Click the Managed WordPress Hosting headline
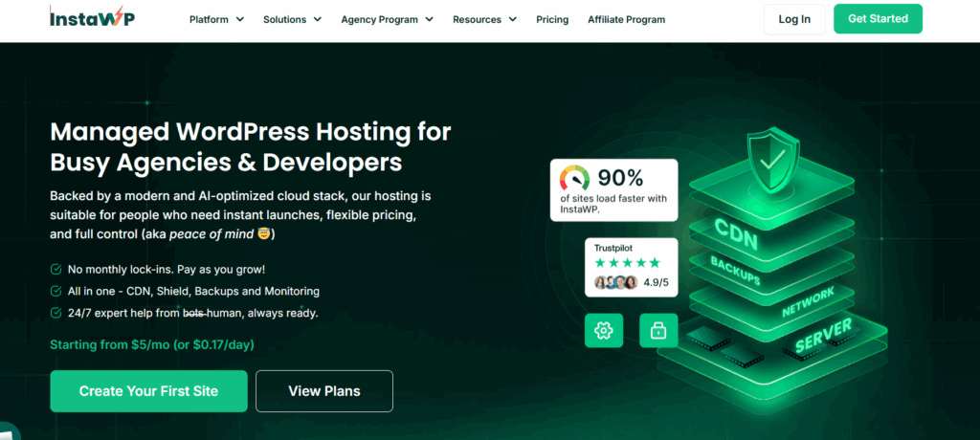Viewport: 980px width, 440px height. tap(250, 147)
